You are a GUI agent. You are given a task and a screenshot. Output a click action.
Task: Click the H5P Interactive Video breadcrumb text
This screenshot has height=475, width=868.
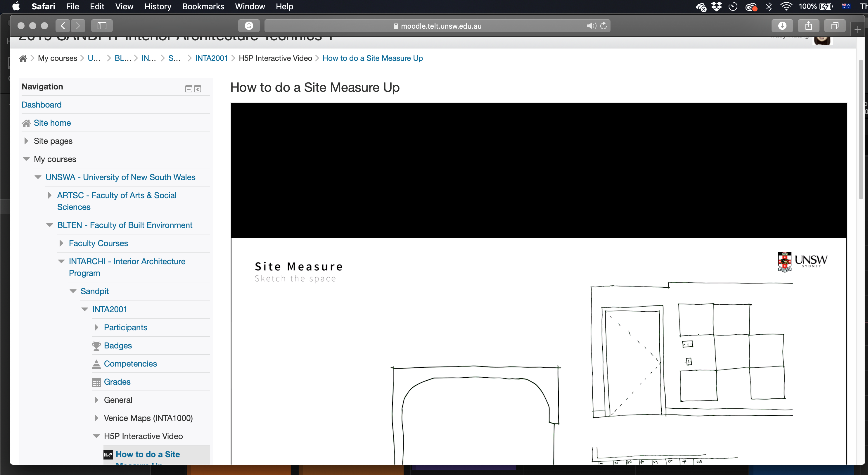[x=275, y=58]
